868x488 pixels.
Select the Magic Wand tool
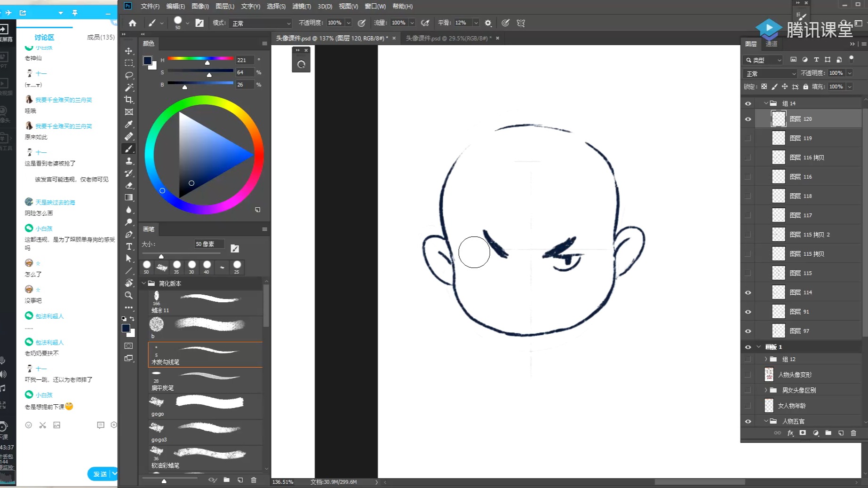point(128,87)
